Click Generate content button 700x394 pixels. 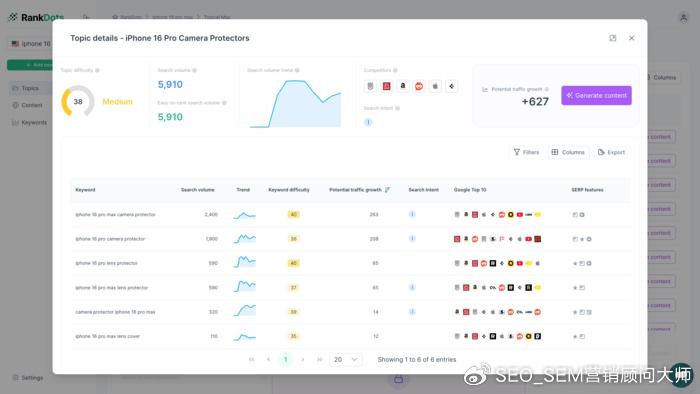tap(596, 95)
